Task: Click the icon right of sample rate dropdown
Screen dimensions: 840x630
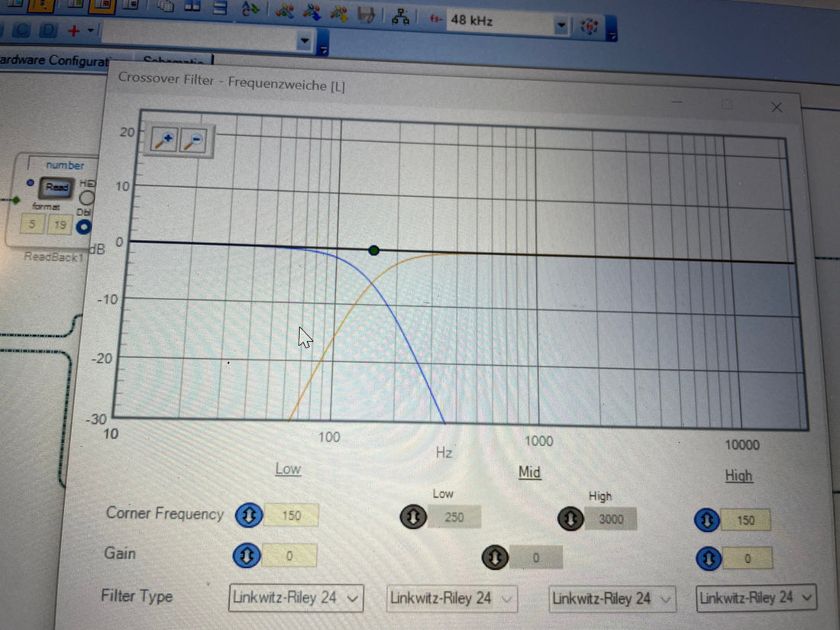Action: pos(590,26)
